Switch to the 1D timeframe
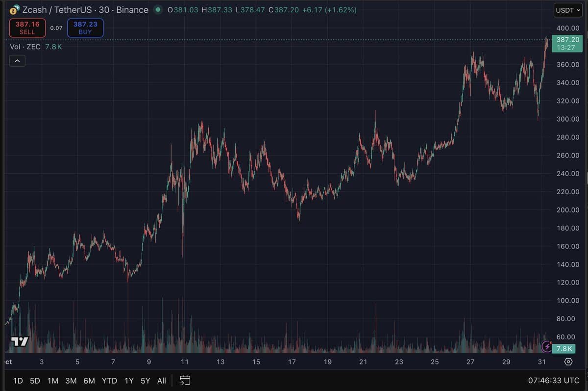588x391 pixels. (x=18, y=380)
